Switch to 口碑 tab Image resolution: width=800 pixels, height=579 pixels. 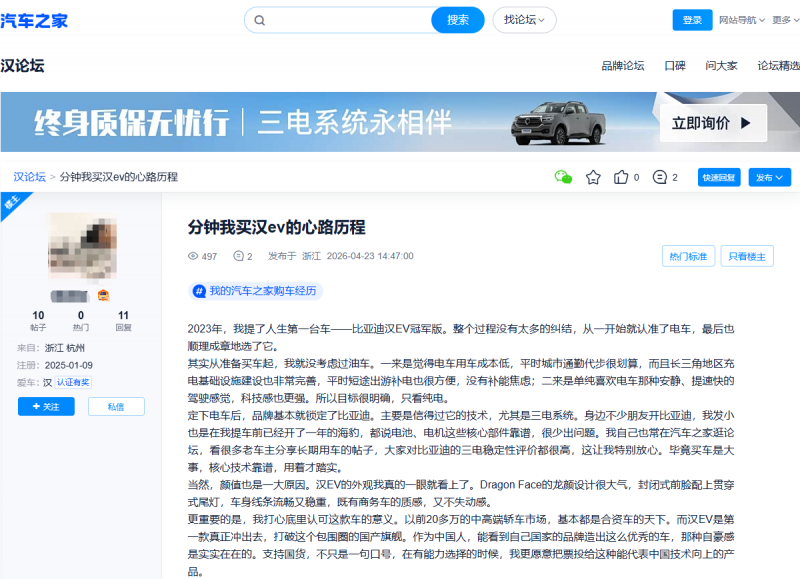click(675, 66)
